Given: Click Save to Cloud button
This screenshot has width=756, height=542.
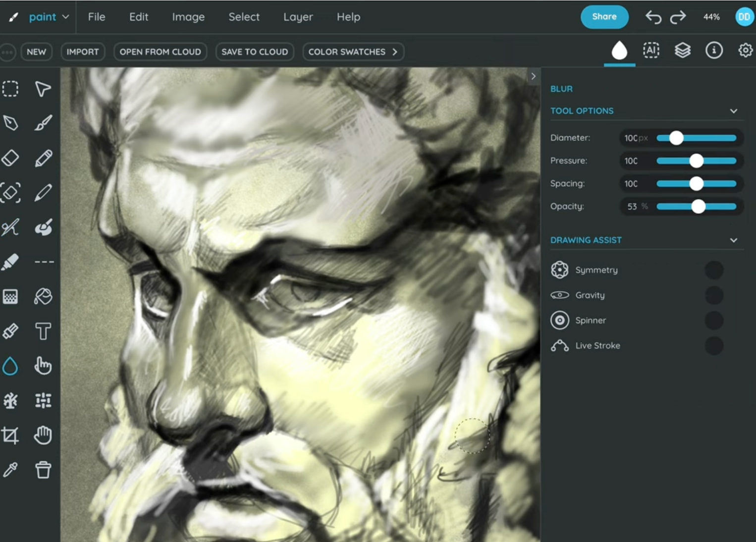Looking at the screenshot, I should coord(255,52).
